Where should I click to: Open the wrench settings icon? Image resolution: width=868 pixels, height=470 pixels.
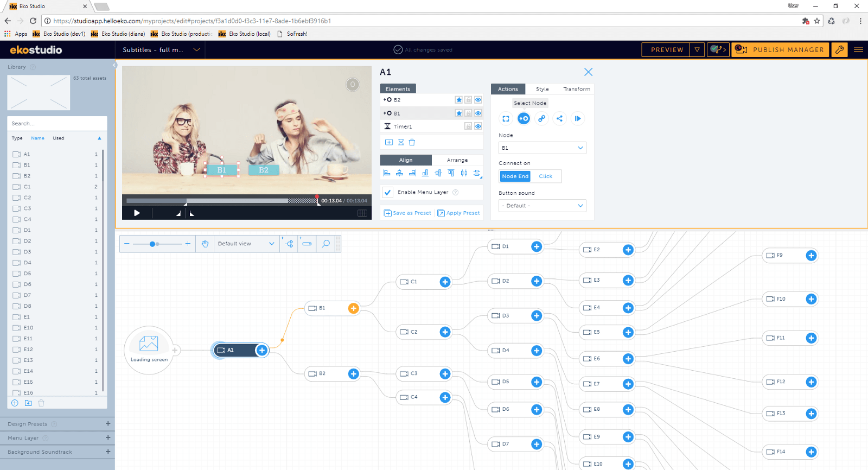point(839,49)
